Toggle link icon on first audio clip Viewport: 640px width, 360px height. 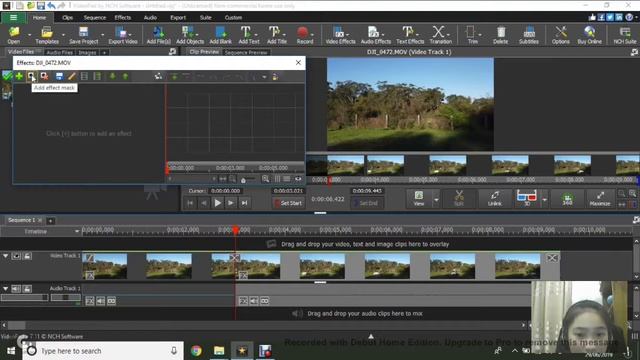(111, 301)
